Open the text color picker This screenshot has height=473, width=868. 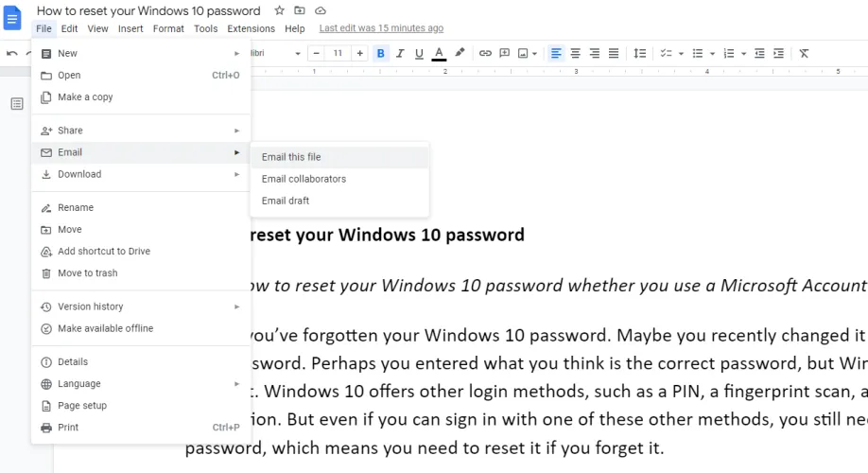[x=439, y=53]
